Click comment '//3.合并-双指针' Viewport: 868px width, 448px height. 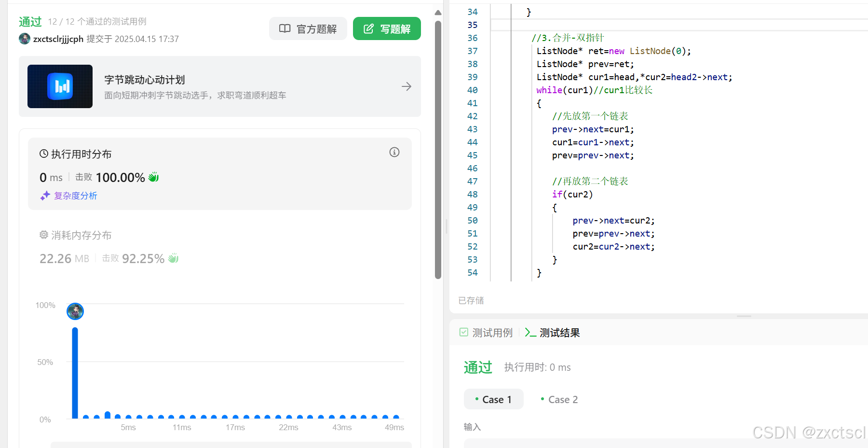(568, 38)
